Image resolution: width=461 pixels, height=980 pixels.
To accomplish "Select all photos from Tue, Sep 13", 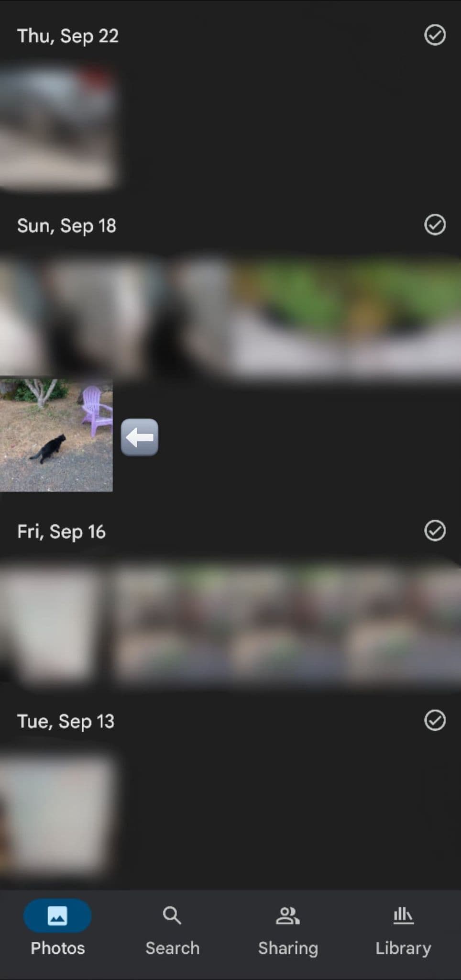I will pyautogui.click(x=435, y=721).
